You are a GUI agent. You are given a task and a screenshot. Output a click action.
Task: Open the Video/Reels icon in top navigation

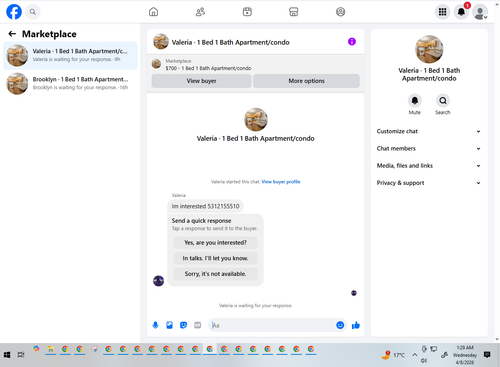tap(247, 12)
